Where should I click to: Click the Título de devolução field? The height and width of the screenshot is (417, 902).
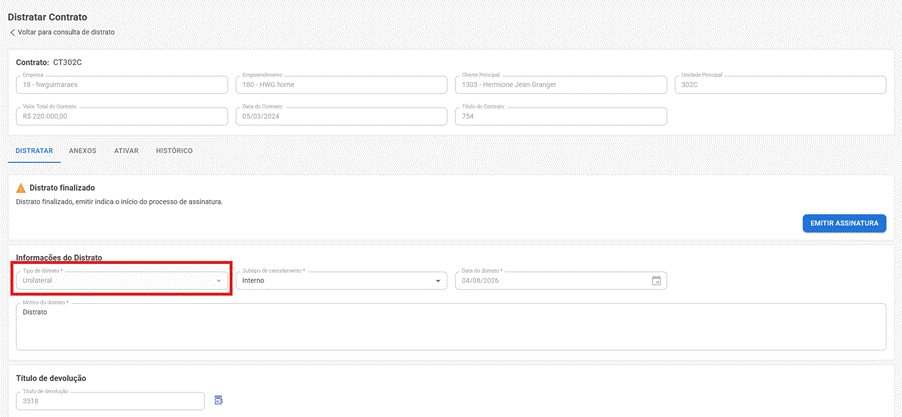coord(110,401)
